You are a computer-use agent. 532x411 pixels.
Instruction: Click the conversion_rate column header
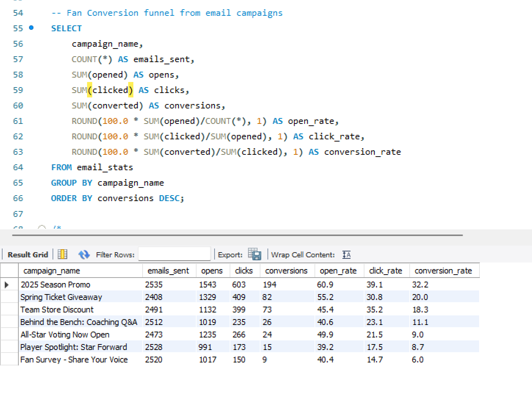point(443,271)
